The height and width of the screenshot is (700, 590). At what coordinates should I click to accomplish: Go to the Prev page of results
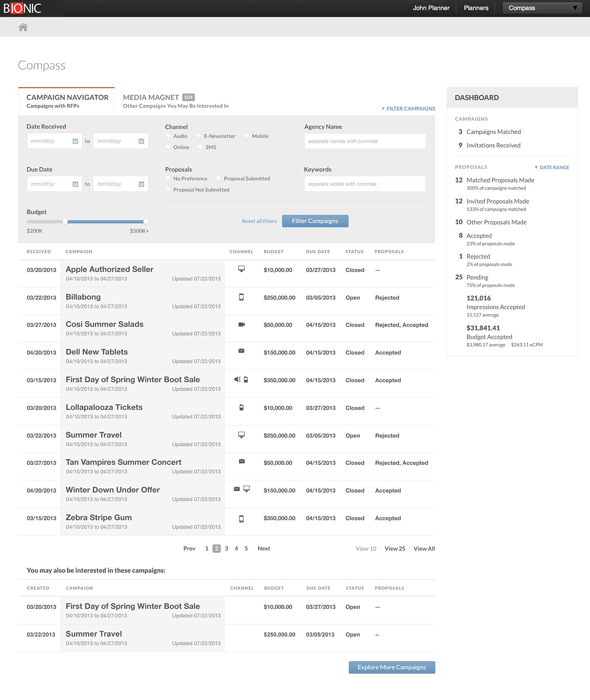coord(189,549)
